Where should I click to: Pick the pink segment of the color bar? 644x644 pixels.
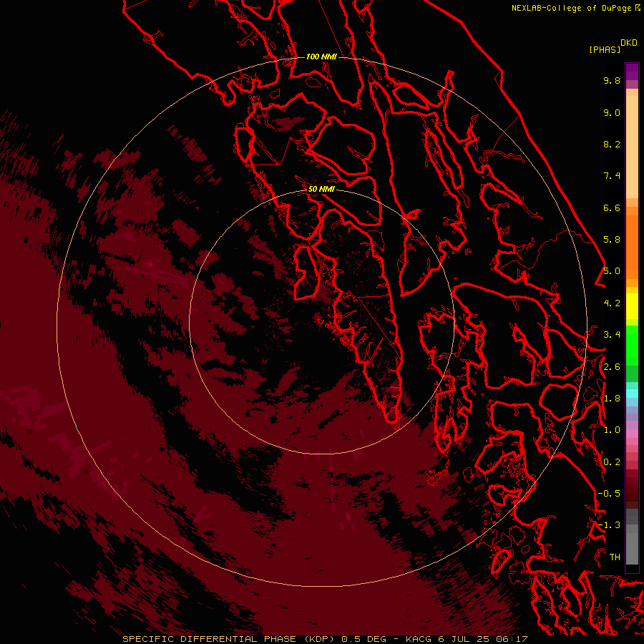pyautogui.click(x=632, y=434)
